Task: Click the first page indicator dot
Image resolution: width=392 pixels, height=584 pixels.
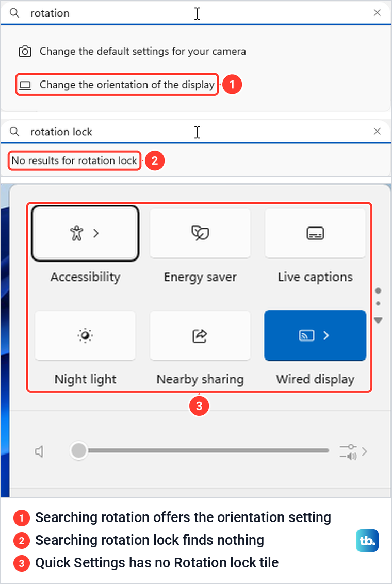Action: point(379,290)
